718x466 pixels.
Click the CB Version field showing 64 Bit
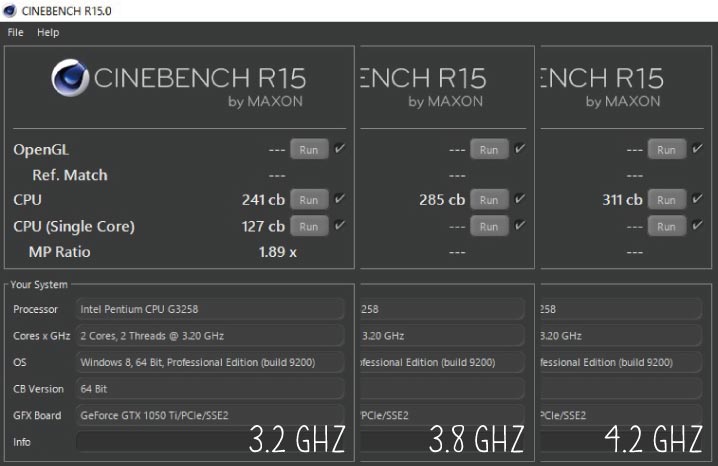click(x=210, y=389)
